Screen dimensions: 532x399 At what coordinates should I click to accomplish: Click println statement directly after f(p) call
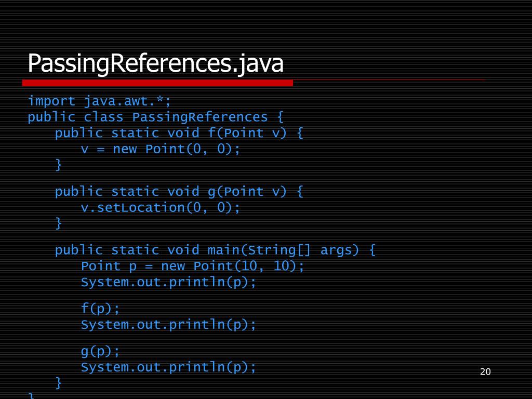click(x=169, y=325)
